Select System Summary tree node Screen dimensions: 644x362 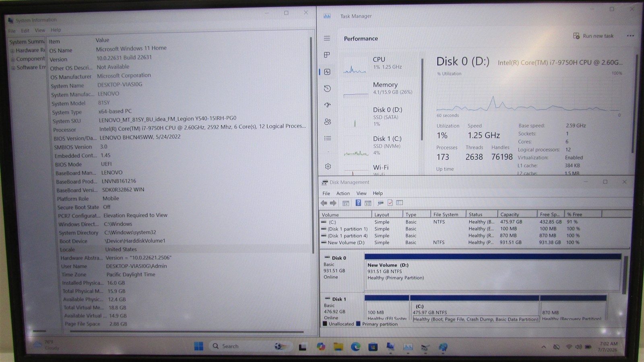[x=27, y=42]
